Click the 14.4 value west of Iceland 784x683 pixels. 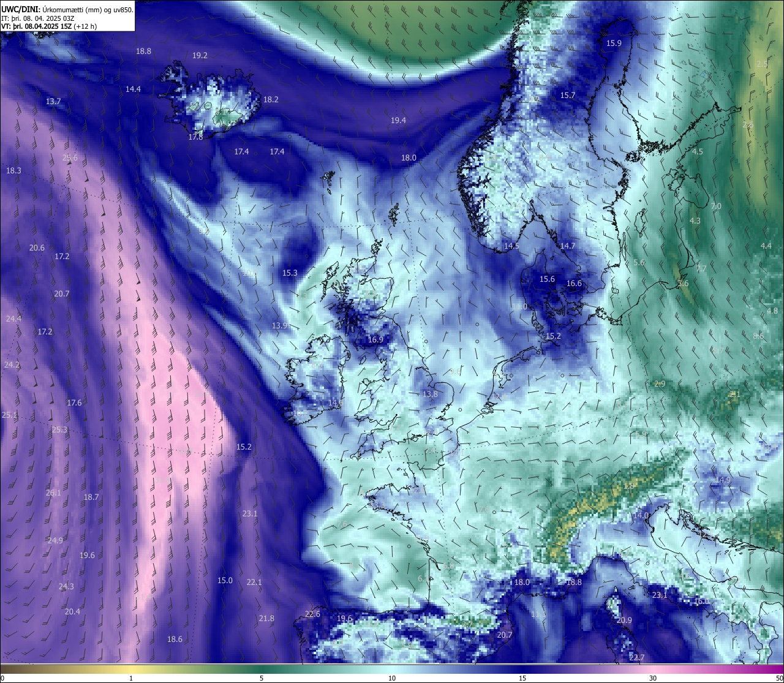(x=133, y=89)
